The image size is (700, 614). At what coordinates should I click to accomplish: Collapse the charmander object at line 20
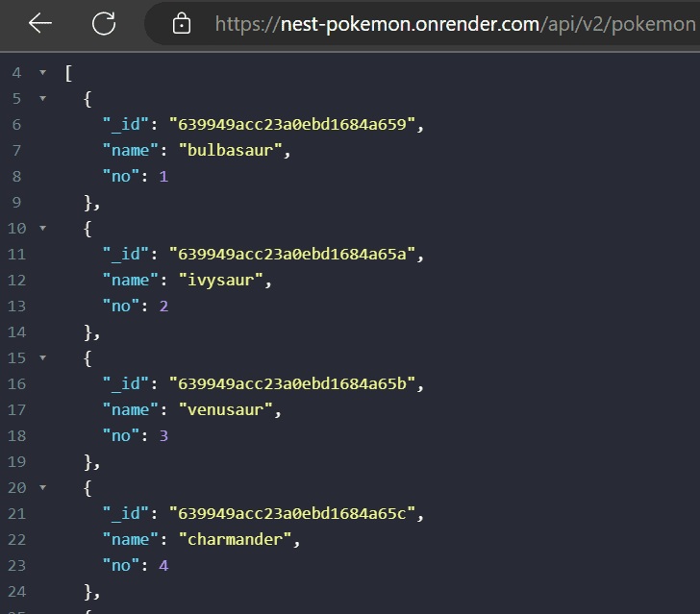pyautogui.click(x=43, y=488)
